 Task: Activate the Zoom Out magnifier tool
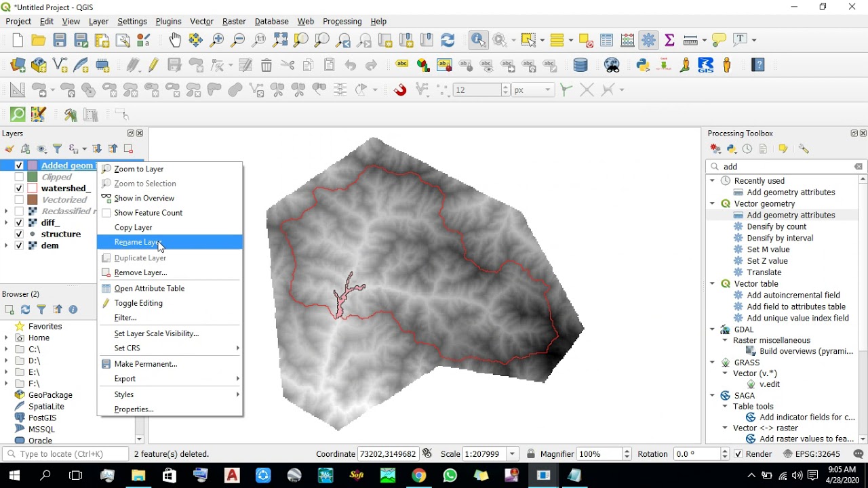pyautogui.click(x=238, y=40)
